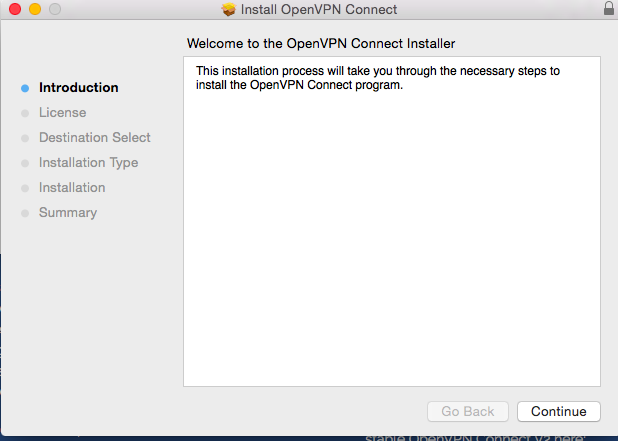Click the gray bullet beside Installation
This screenshot has width=618, height=441.
pos(25,188)
